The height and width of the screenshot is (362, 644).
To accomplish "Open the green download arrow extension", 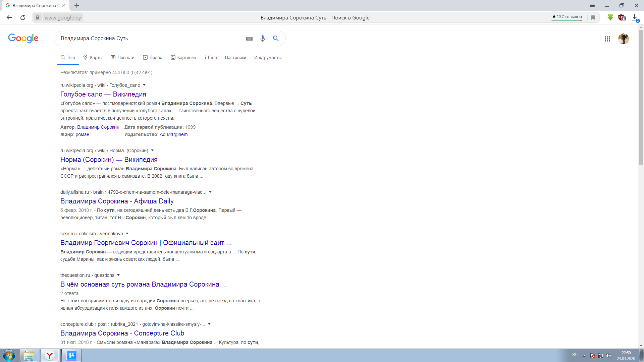I will coord(610,17).
